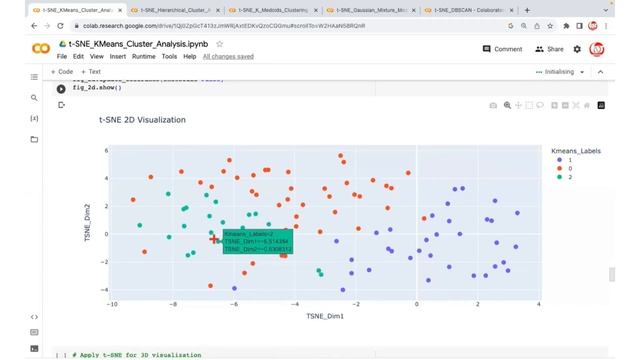Click the Plotly Autoscale icon

[576, 105]
